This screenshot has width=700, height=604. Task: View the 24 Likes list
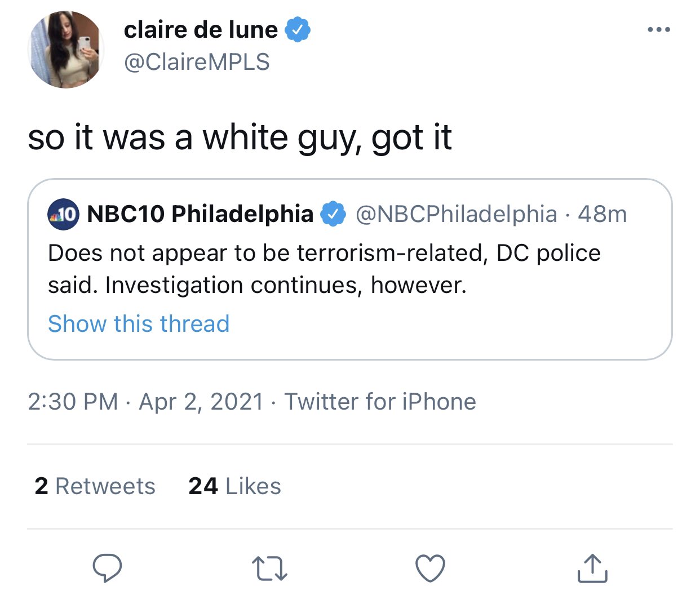coord(234,486)
